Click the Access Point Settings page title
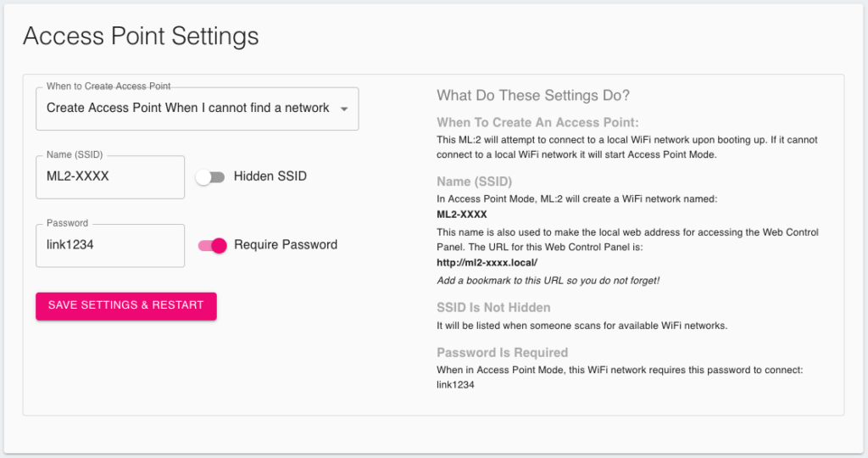 (141, 36)
